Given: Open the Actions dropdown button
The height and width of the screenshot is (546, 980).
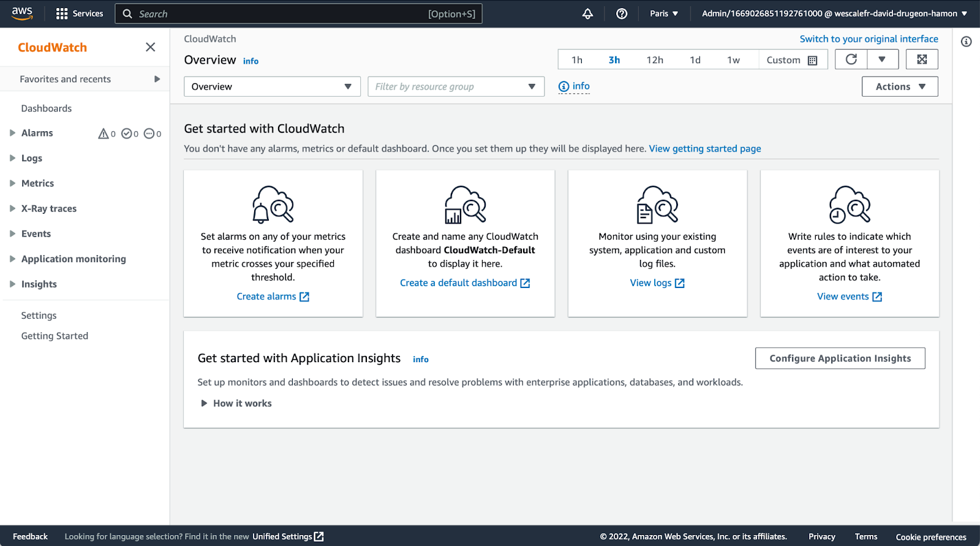Looking at the screenshot, I should point(900,86).
